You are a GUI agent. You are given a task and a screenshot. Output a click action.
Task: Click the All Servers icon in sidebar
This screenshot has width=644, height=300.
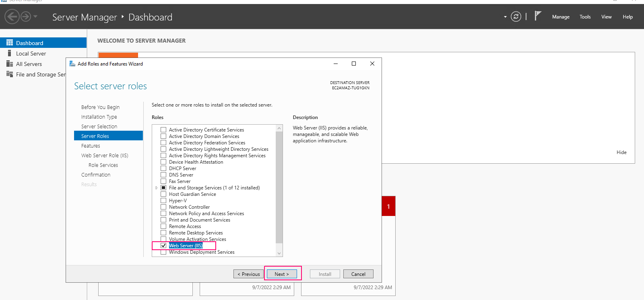pos(10,64)
